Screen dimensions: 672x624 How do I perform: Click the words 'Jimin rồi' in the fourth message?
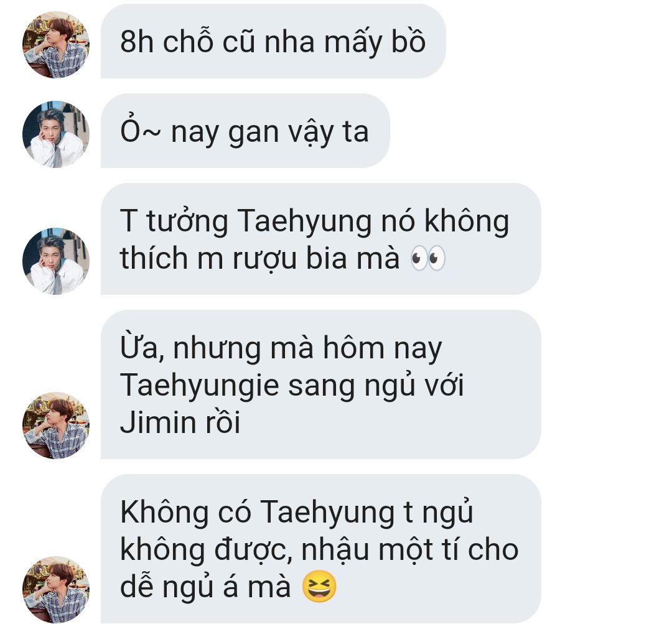point(180,422)
